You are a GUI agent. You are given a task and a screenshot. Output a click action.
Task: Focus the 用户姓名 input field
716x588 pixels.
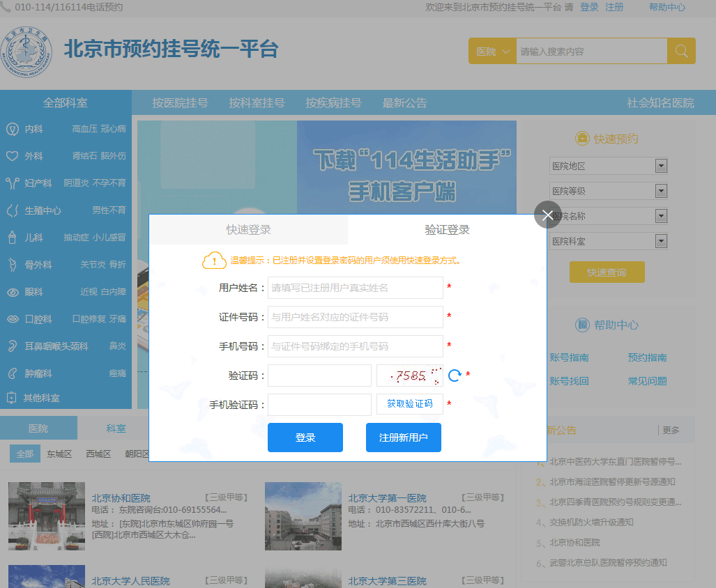coord(356,288)
